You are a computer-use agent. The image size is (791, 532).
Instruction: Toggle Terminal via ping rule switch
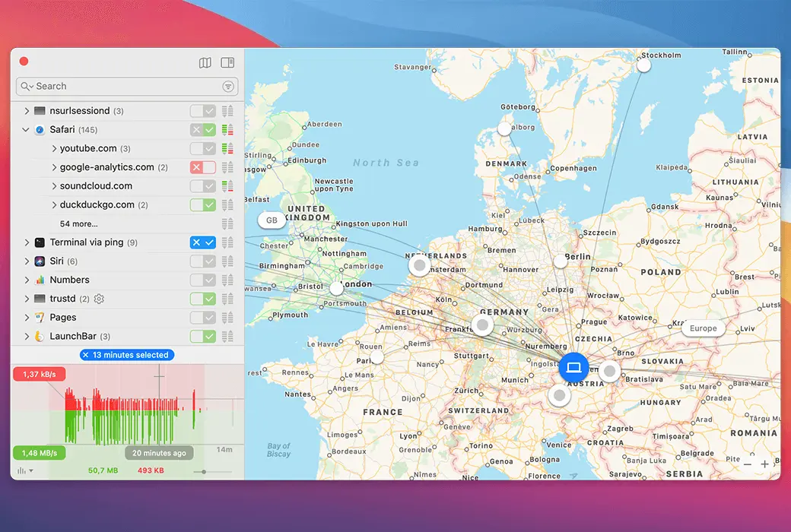click(x=203, y=242)
